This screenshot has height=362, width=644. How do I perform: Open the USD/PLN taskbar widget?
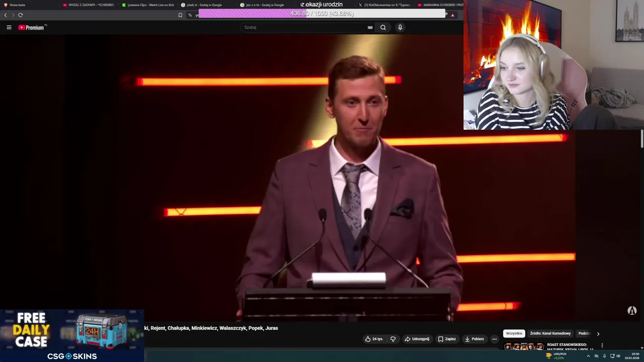coord(556,355)
